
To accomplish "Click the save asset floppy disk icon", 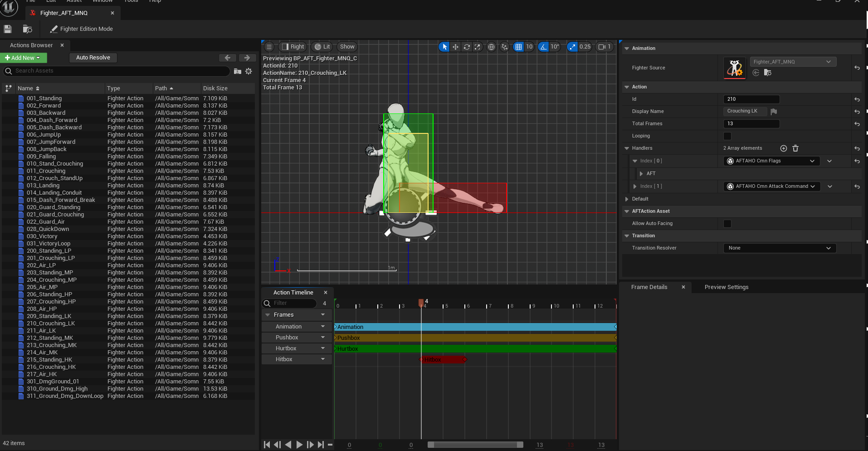I will coord(8,29).
